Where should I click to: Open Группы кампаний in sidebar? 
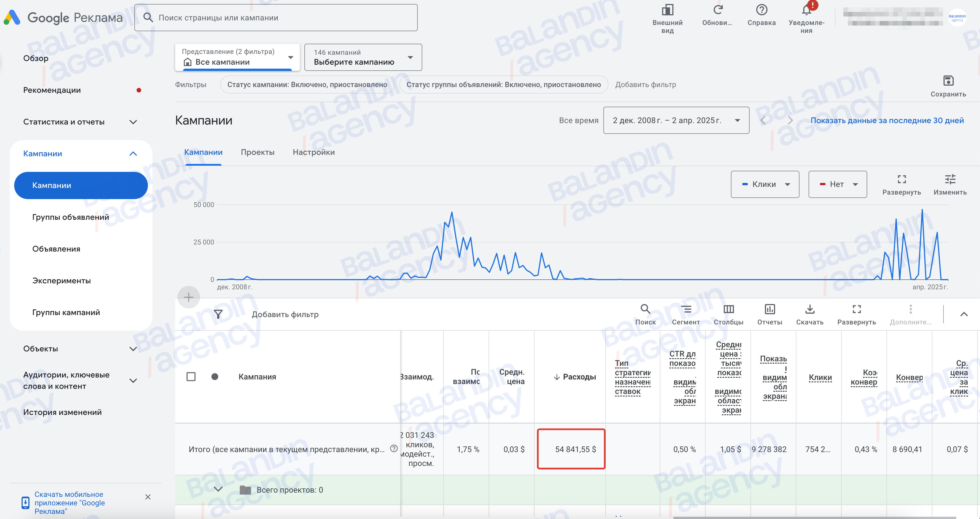(66, 312)
